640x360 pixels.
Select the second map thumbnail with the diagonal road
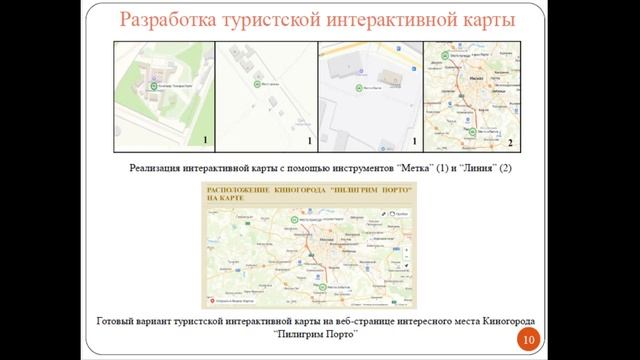(x=267, y=97)
